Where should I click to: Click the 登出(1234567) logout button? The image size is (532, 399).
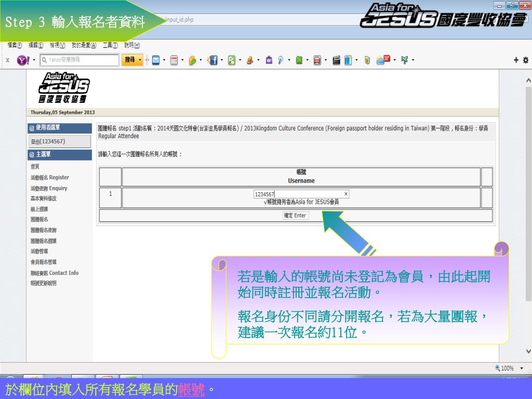(60, 141)
